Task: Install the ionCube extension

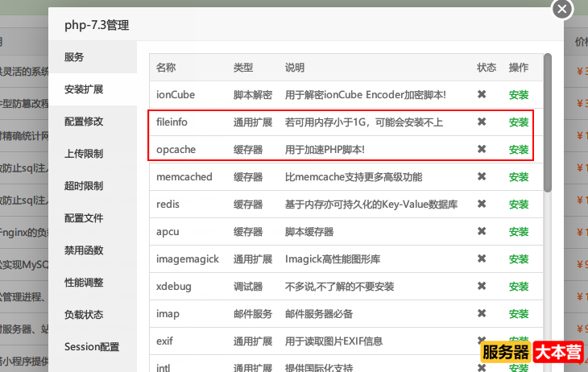Action: coord(519,95)
